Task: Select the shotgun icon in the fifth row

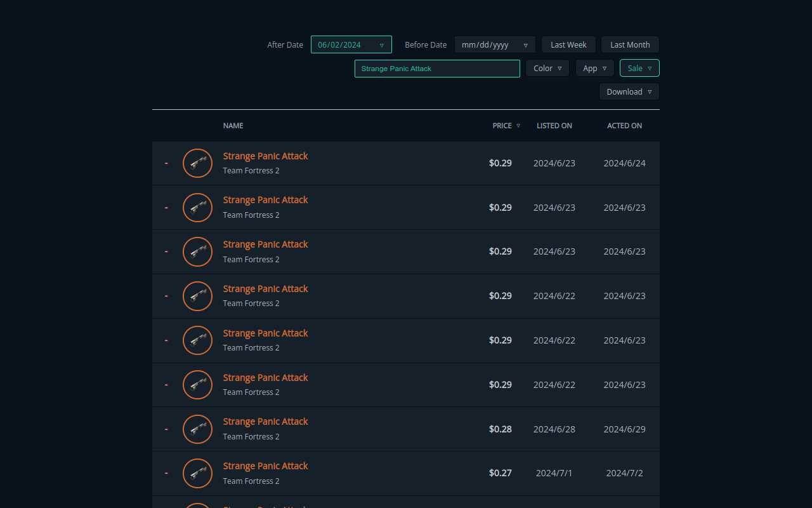Action: (197, 340)
